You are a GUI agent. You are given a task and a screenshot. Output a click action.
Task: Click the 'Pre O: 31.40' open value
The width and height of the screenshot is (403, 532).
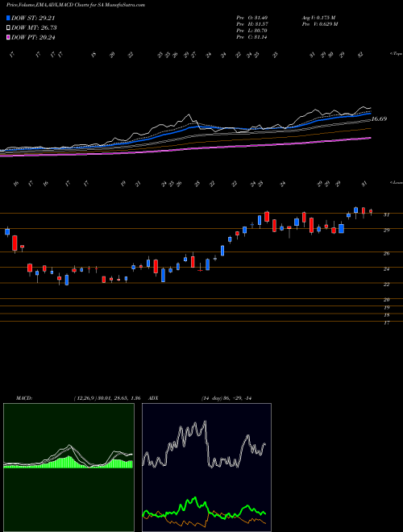coord(252,18)
